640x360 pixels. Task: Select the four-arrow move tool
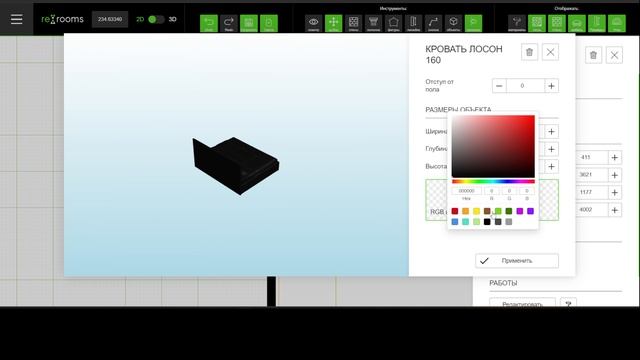click(x=333, y=23)
